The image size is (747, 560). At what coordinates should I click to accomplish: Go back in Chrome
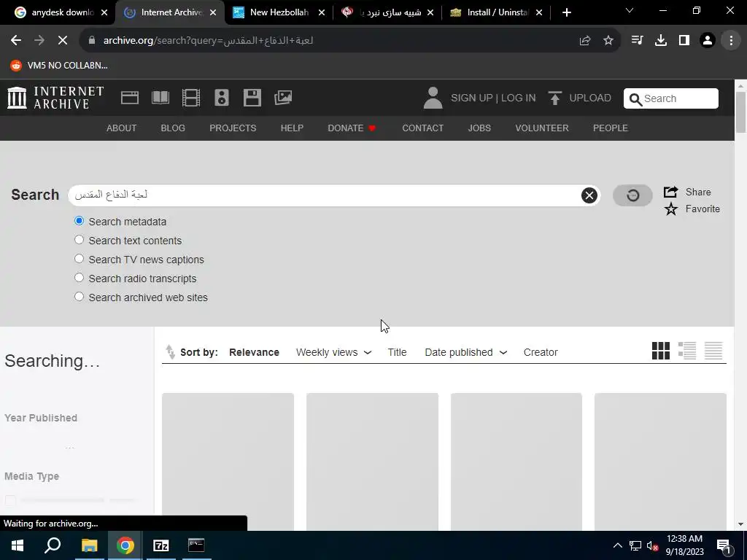(16, 41)
